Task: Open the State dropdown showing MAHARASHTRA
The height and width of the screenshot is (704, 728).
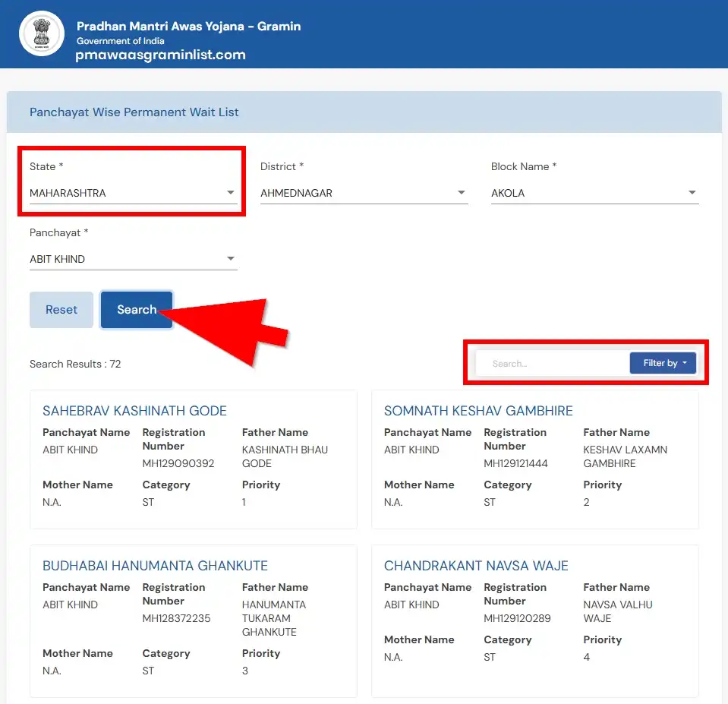Action: click(134, 193)
